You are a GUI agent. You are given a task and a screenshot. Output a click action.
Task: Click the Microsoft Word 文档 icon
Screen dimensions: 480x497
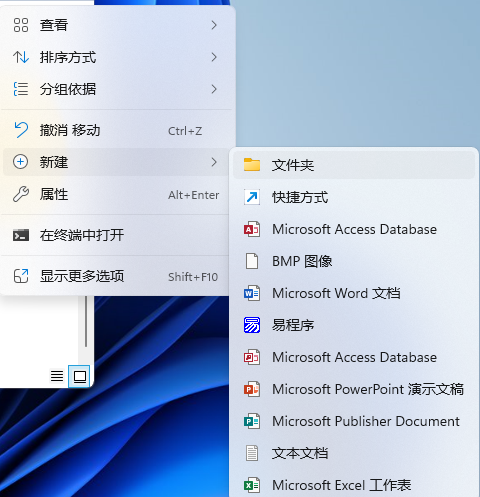click(x=252, y=293)
